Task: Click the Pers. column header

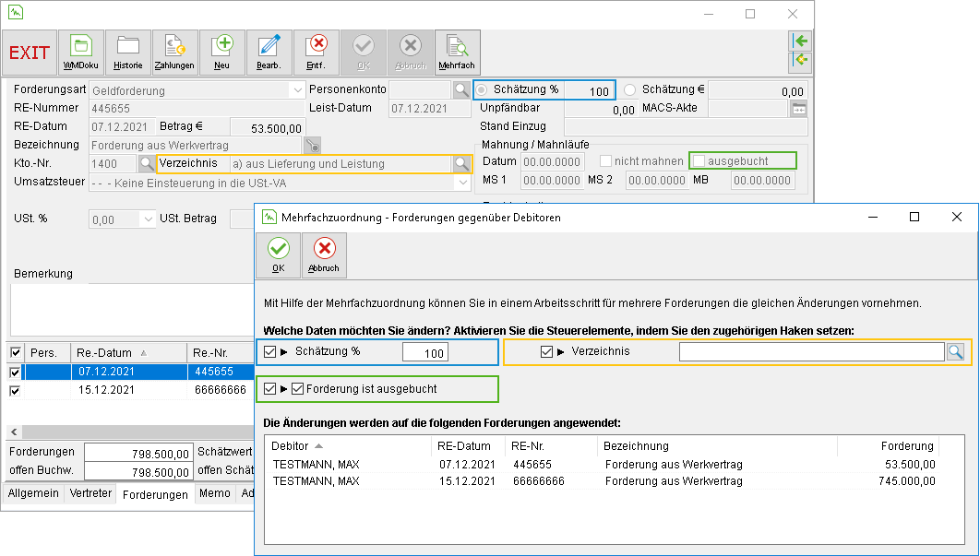Action: [x=47, y=353]
